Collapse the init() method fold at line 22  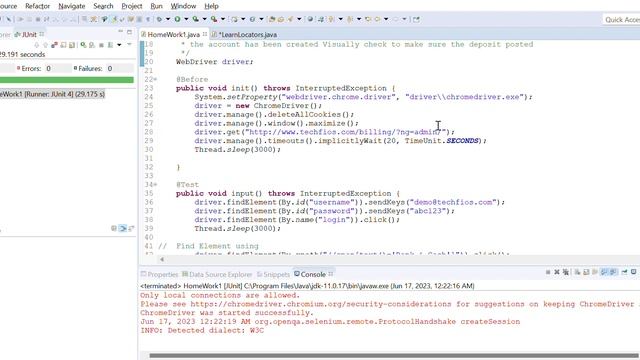pos(155,80)
